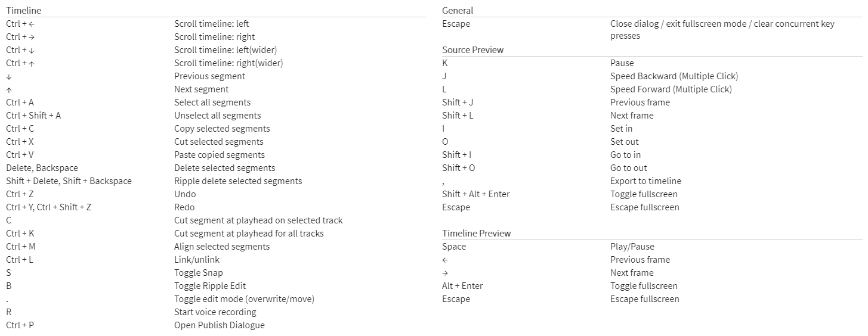Select the Ctrl + K shortcut entry
The image size is (868, 336).
[x=20, y=234]
